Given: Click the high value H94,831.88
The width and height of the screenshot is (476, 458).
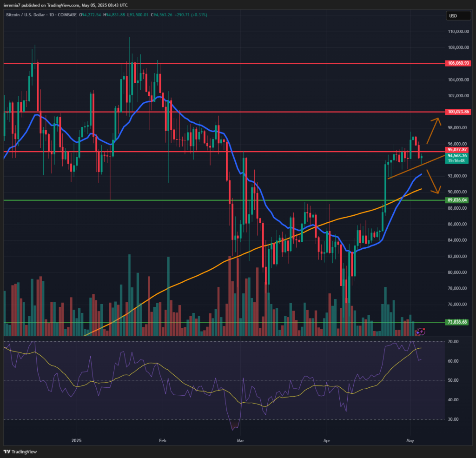Looking at the screenshot, I should pyautogui.click(x=114, y=14).
